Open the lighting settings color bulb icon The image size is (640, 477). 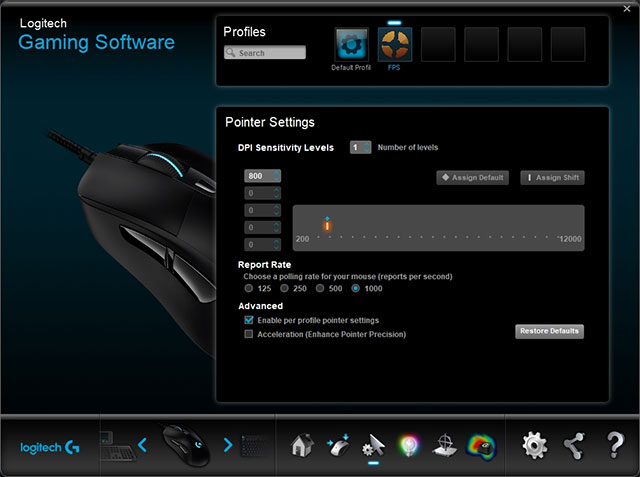(409, 444)
